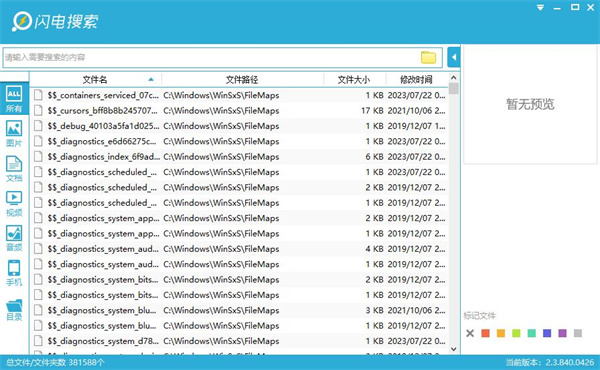Viewport: 600px width, 370px height.
Task: Close the 闪电搜索 window
Action: (x=591, y=7)
